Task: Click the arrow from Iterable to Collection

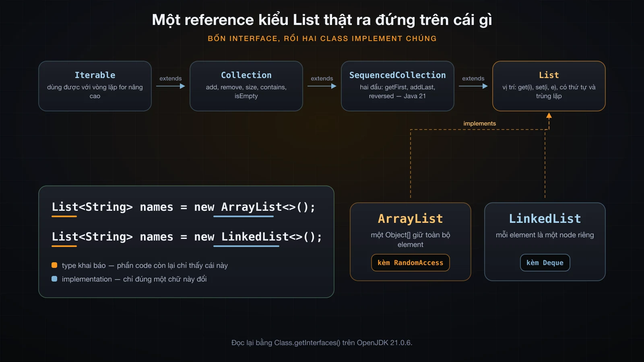Action: pyautogui.click(x=171, y=86)
